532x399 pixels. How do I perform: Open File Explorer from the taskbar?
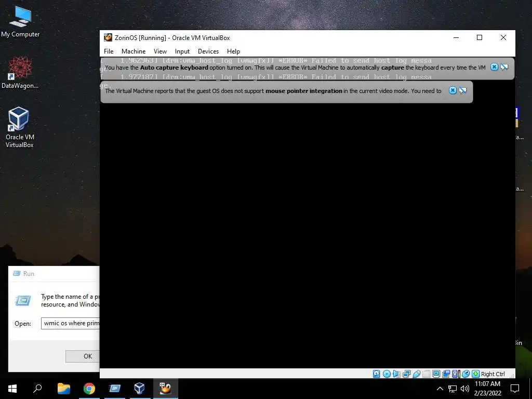point(63,389)
